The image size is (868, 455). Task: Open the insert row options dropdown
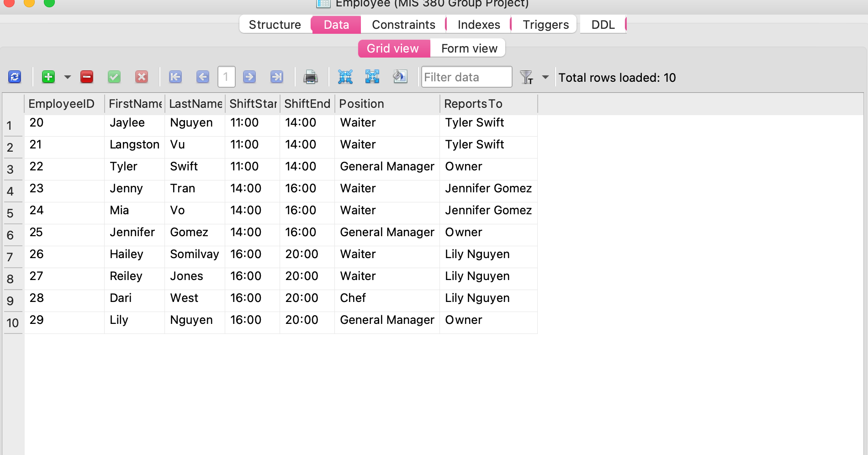68,77
